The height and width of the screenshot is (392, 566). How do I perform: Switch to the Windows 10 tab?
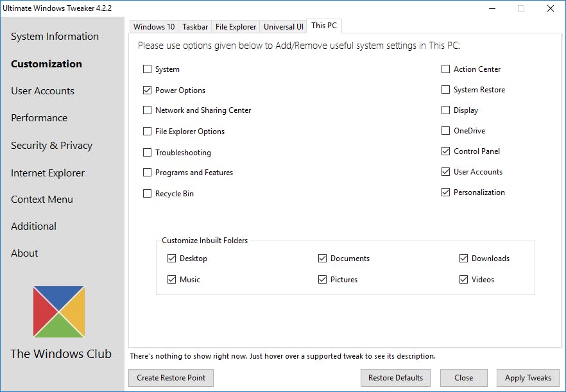[x=154, y=27]
